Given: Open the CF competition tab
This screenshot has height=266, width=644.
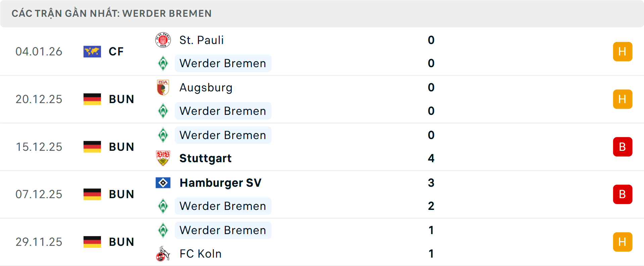Looking at the screenshot, I should pyautogui.click(x=116, y=51).
